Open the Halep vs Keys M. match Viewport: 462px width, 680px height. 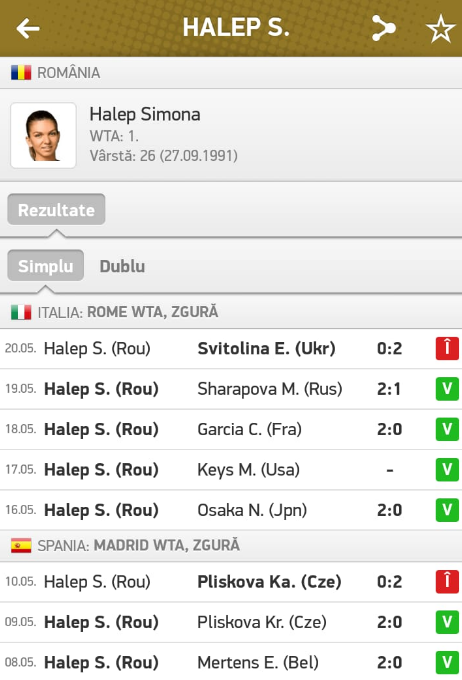[x=231, y=470]
